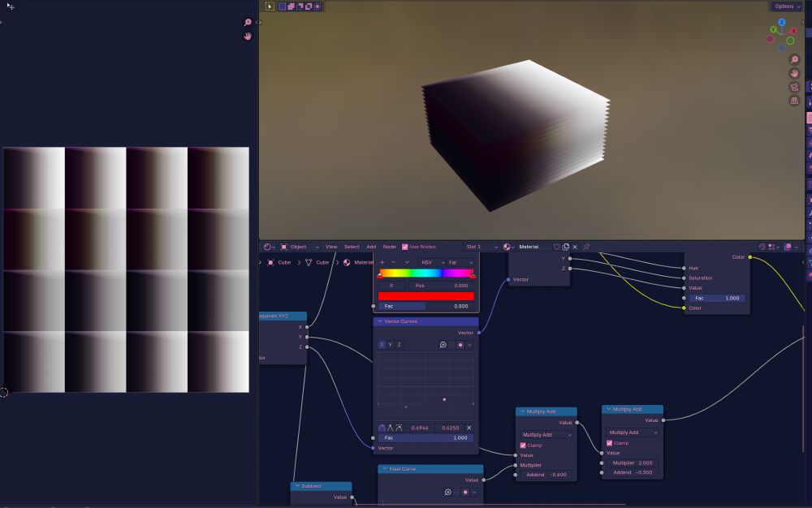The width and height of the screenshot is (812, 508).
Task: Click the Vector Curves Fac 1.000 slider
Action: (x=425, y=437)
